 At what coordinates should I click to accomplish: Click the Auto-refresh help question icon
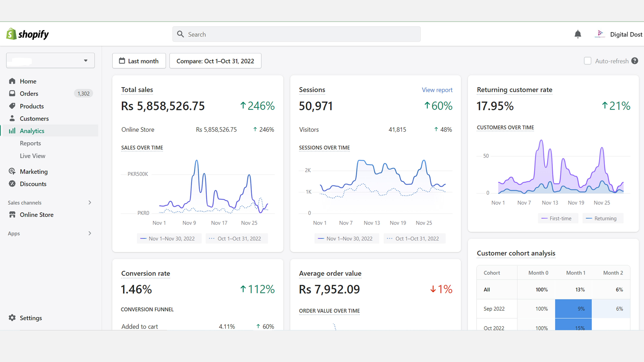tap(635, 61)
